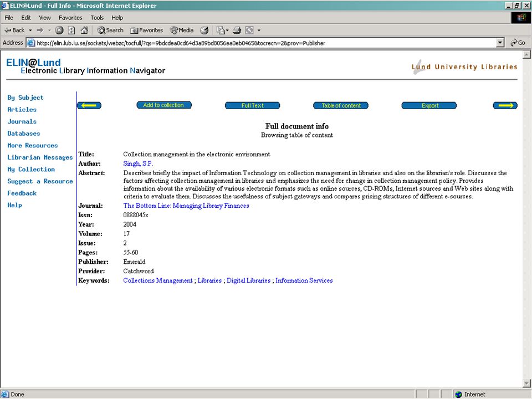
Task: Click the Collections Management keyword link
Action: (158, 280)
